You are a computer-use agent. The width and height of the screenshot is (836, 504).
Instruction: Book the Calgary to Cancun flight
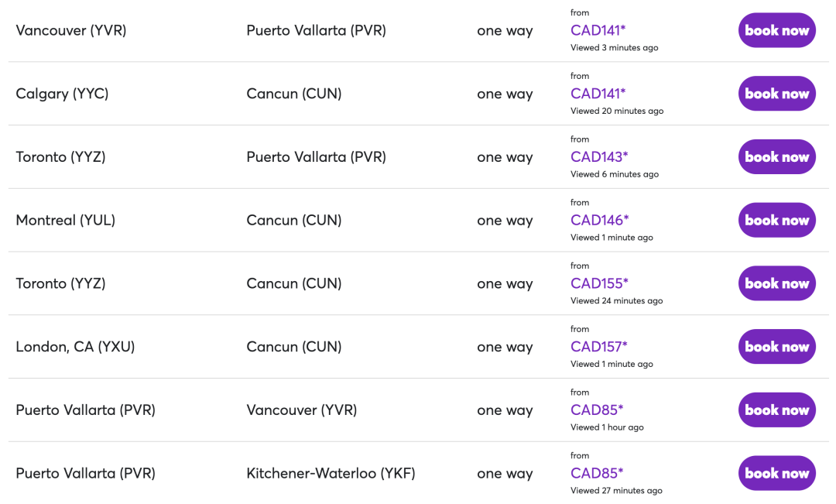[777, 94]
